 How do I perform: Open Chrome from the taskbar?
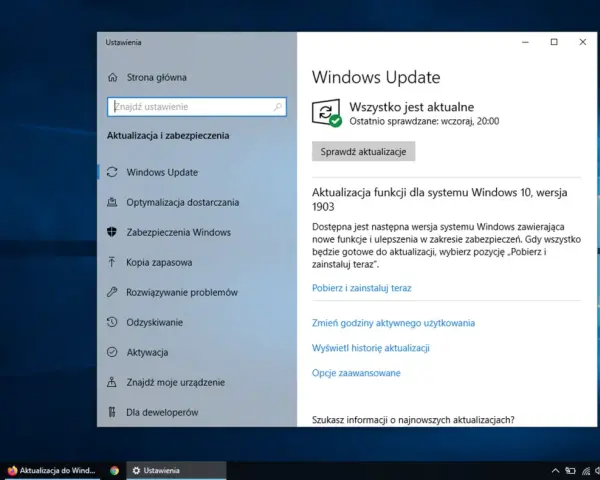coord(114,470)
